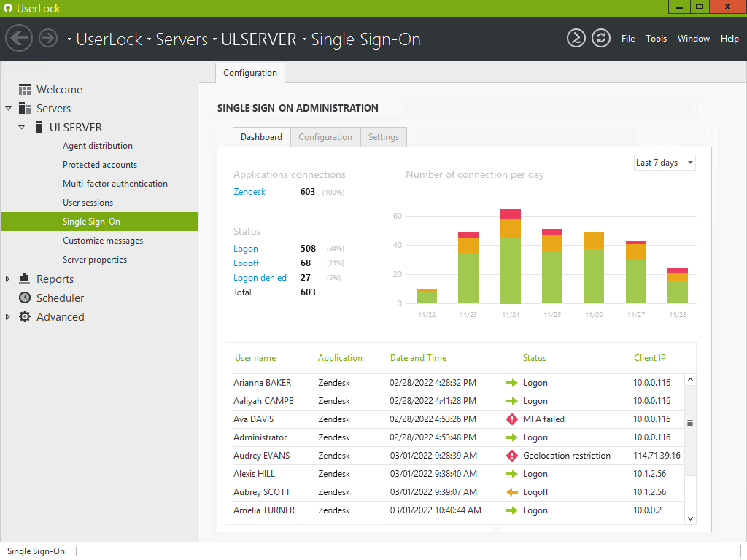Click the Zendesk application link
Image resolution: width=747 pixels, height=560 pixels.
point(249,192)
